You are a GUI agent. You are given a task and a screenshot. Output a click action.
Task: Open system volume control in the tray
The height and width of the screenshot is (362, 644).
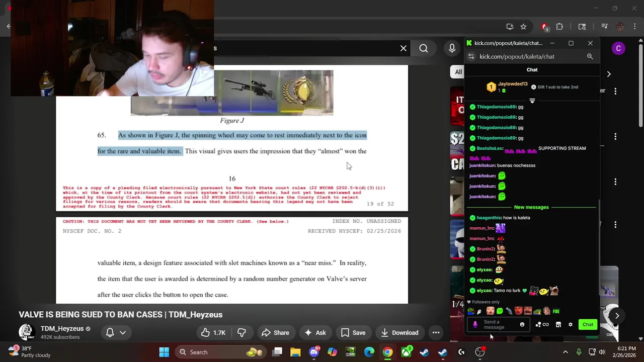[601, 352]
